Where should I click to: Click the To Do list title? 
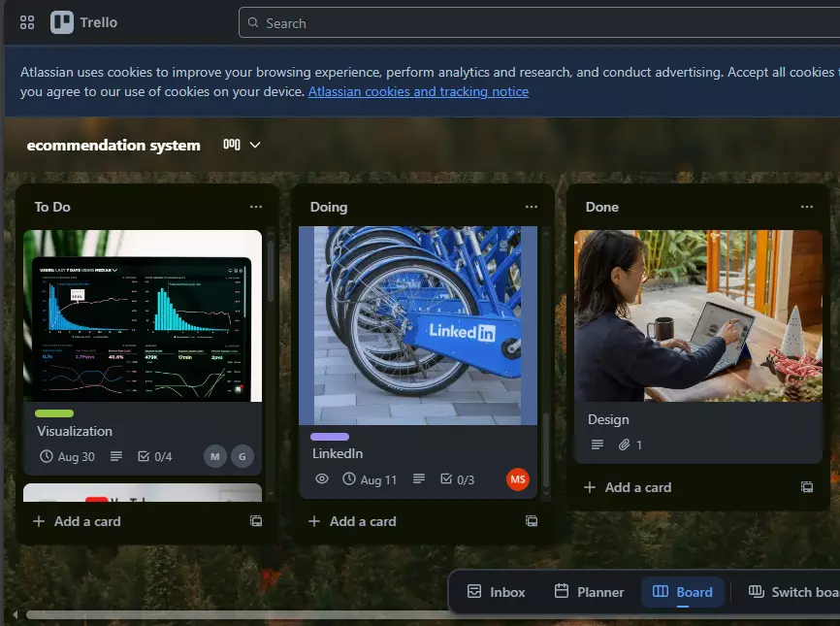[52, 207]
